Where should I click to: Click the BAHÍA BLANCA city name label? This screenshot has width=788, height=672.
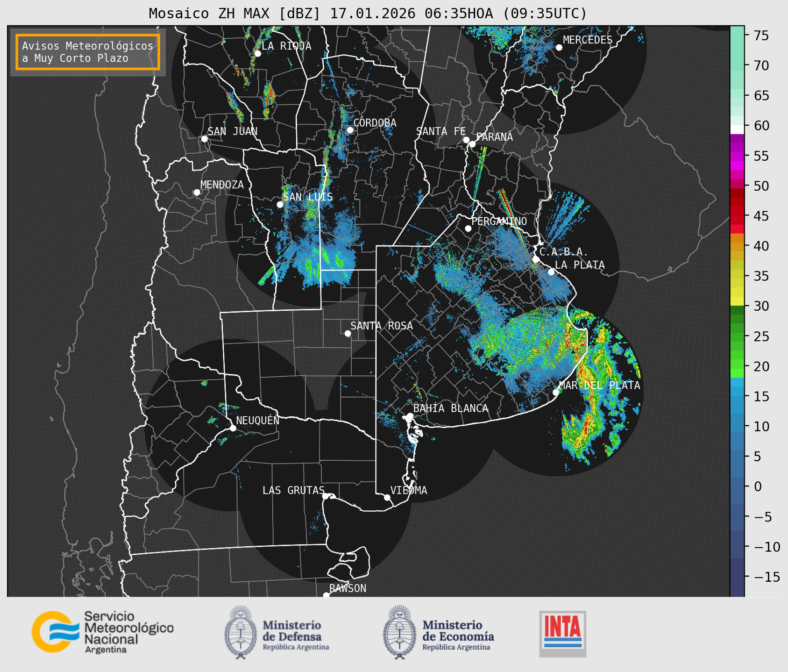click(x=451, y=408)
